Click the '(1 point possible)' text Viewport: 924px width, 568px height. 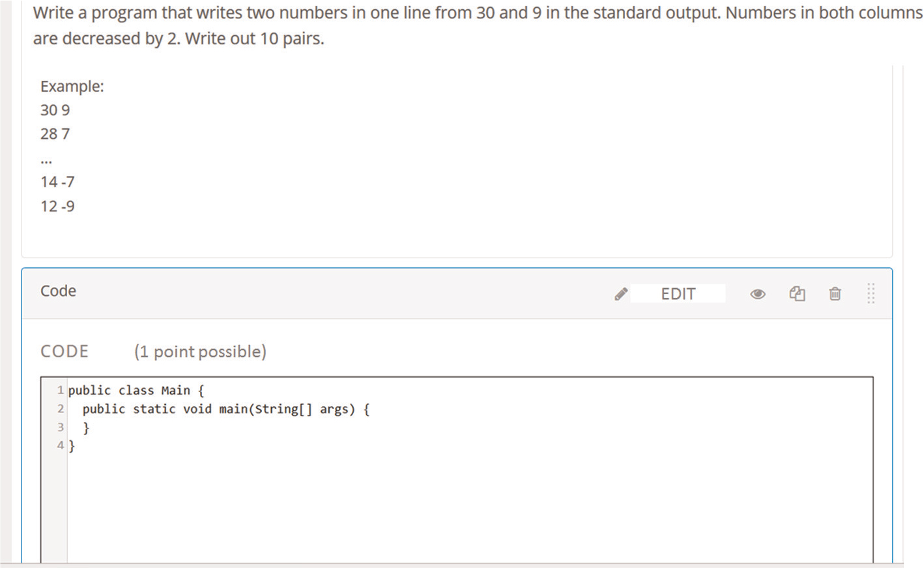point(200,351)
